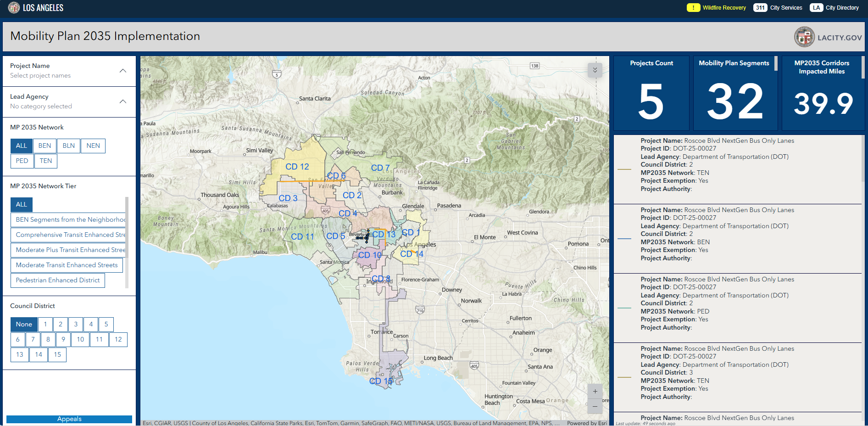Zoom in on the map
Viewport: 868px width, 426px height.
595,392
